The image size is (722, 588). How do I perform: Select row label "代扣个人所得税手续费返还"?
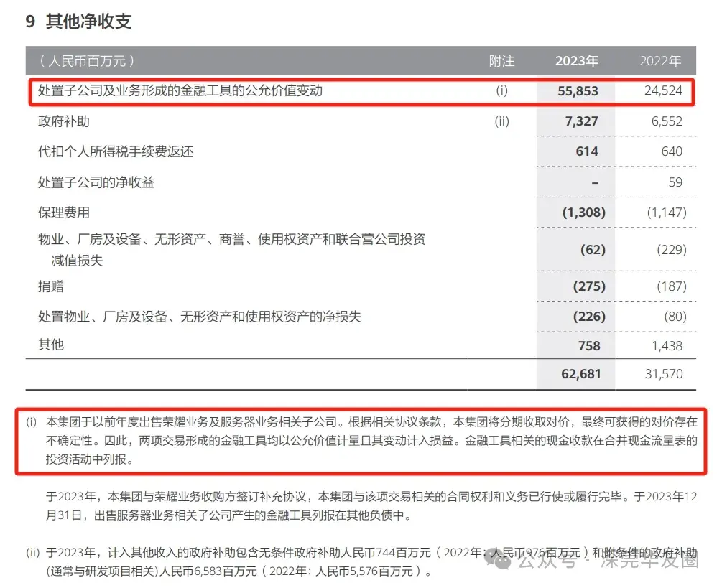[116, 151]
